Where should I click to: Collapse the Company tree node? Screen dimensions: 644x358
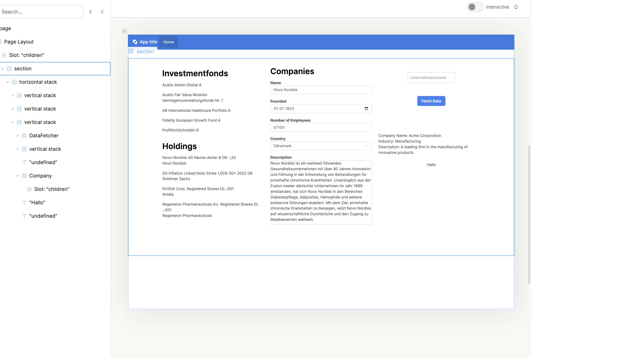click(x=18, y=176)
